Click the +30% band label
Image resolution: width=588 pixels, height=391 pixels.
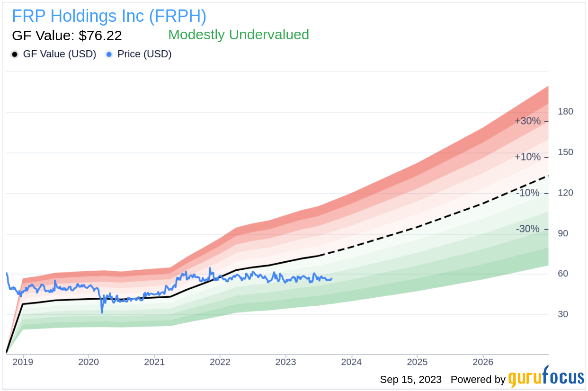(527, 121)
